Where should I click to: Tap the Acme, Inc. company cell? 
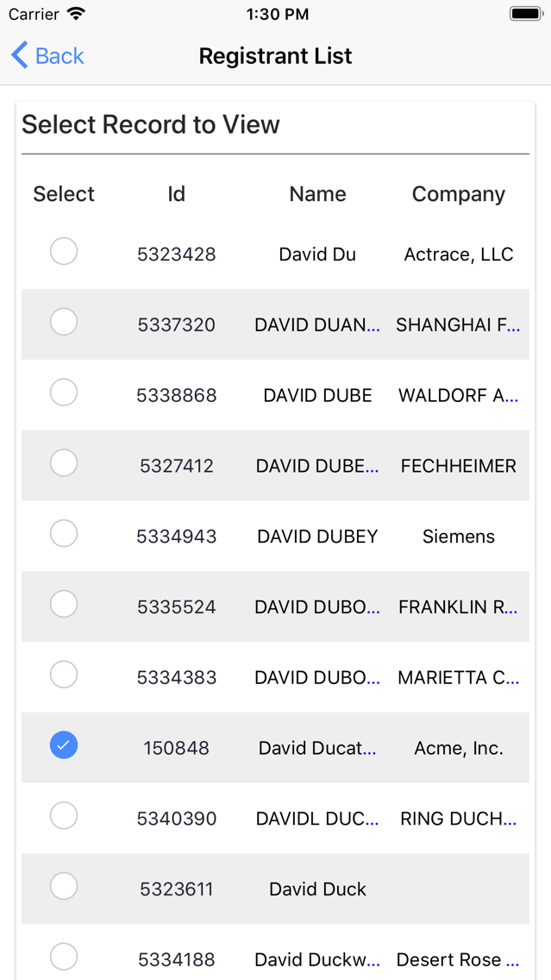click(x=459, y=748)
